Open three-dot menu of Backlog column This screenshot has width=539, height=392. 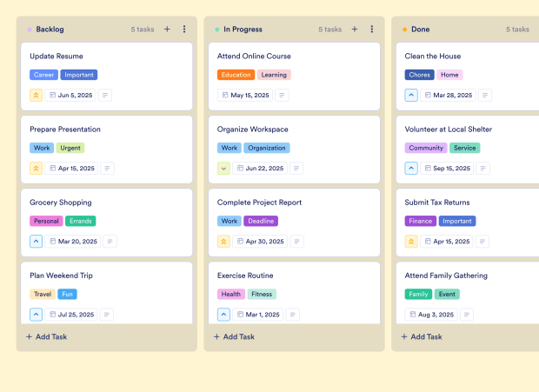point(184,30)
